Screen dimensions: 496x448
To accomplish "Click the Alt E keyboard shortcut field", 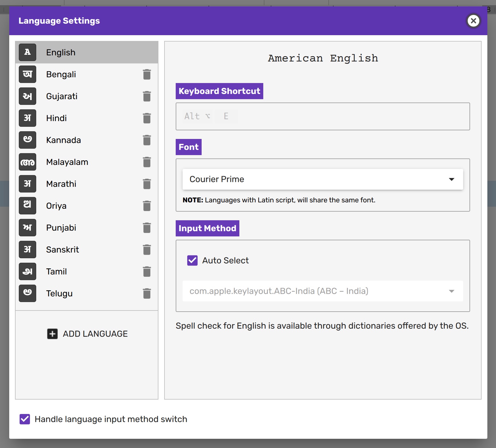I will pyautogui.click(x=323, y=116).
